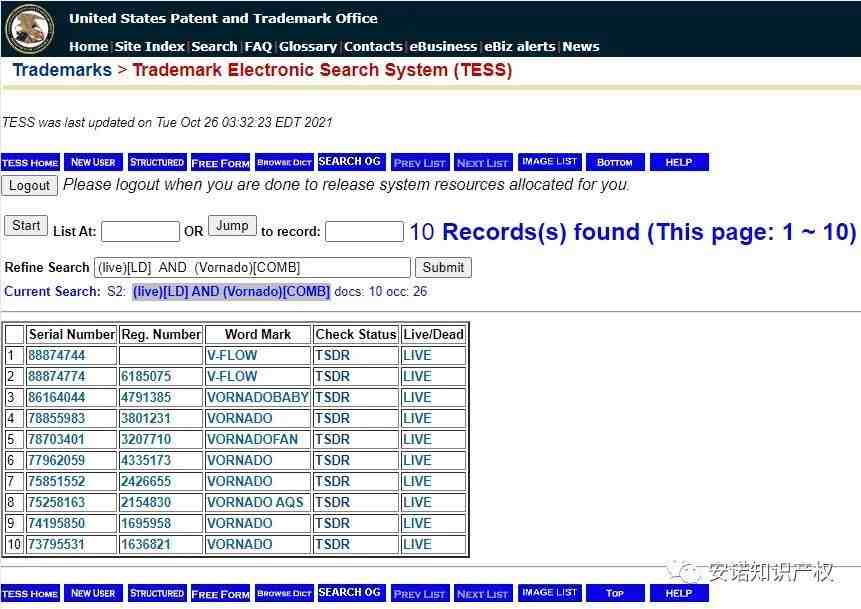Click TESS Home in the upper toolbar
Image resolution: width=861 pixels, height=609 pixels.
pos(30,163)
